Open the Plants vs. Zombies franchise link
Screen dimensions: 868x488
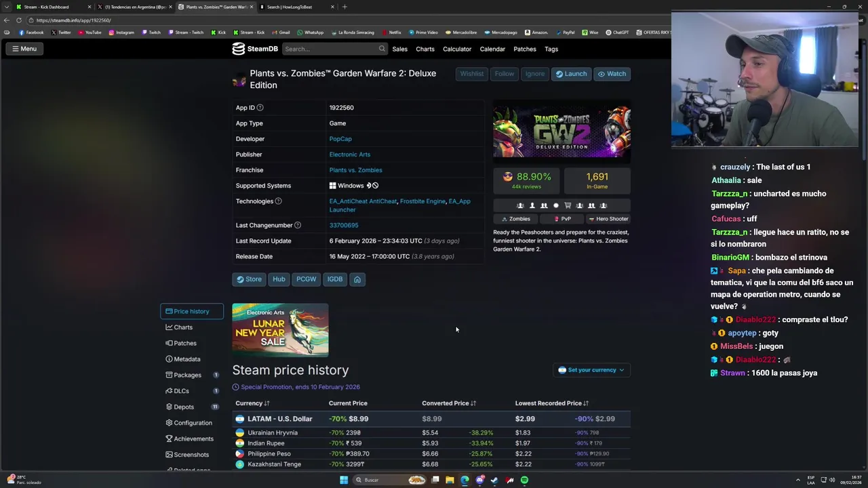click(355, 170)
